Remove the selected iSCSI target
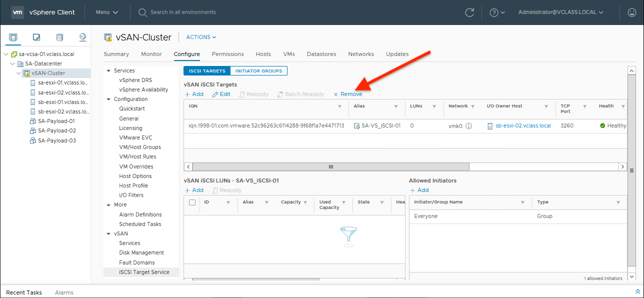Viewport: 644px width, 298px height. (x=348, y=94)
